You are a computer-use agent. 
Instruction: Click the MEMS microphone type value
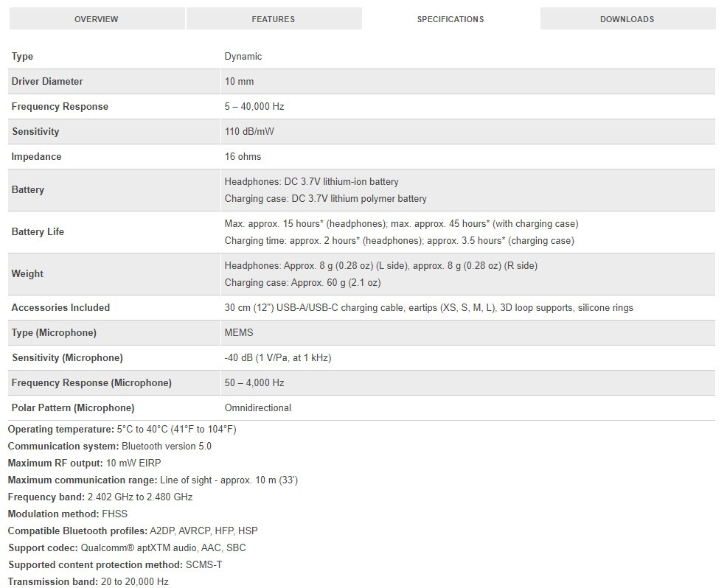tap(239, 332)
